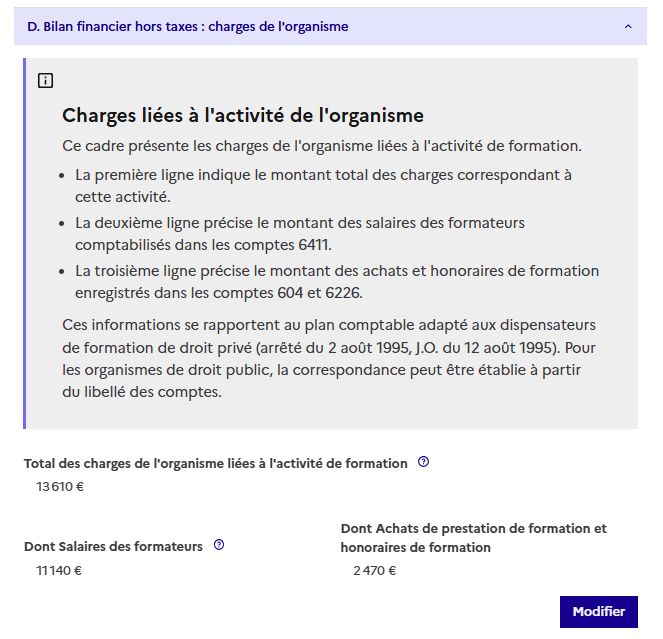Select the total charges value 13 610 €
663x639 pixels.
pyautogui.click(x=60, y=488)
